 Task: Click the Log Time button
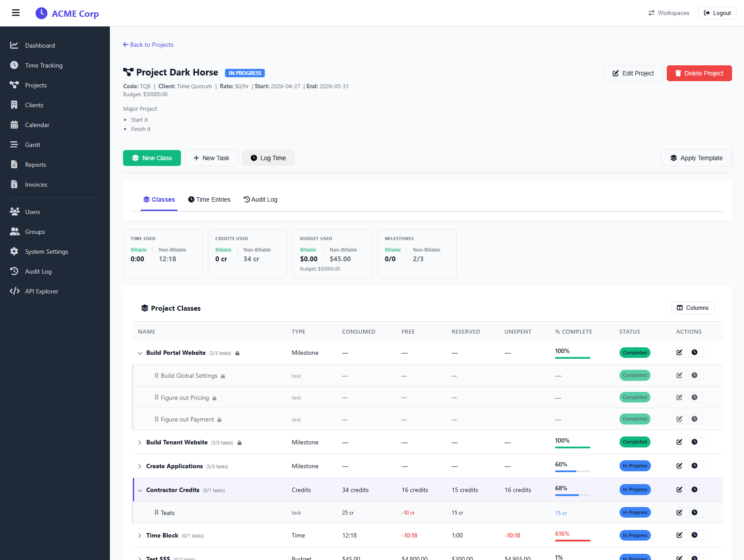(x=268, y=158)
